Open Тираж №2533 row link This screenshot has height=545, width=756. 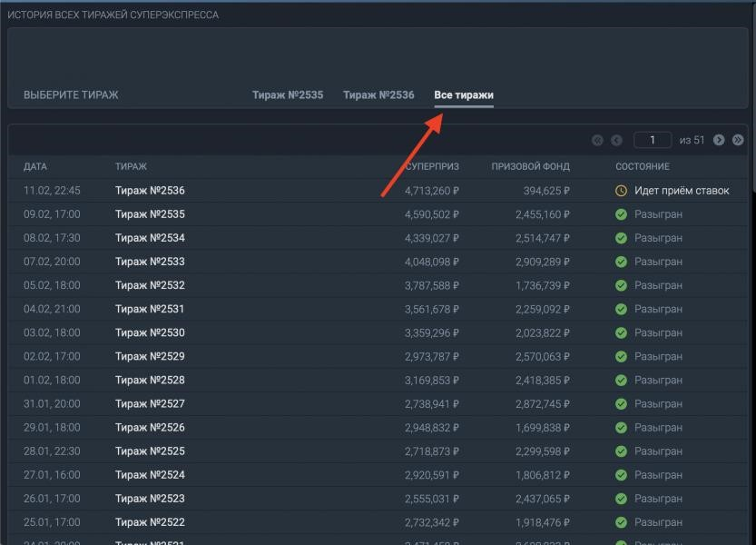coord(150,262)
